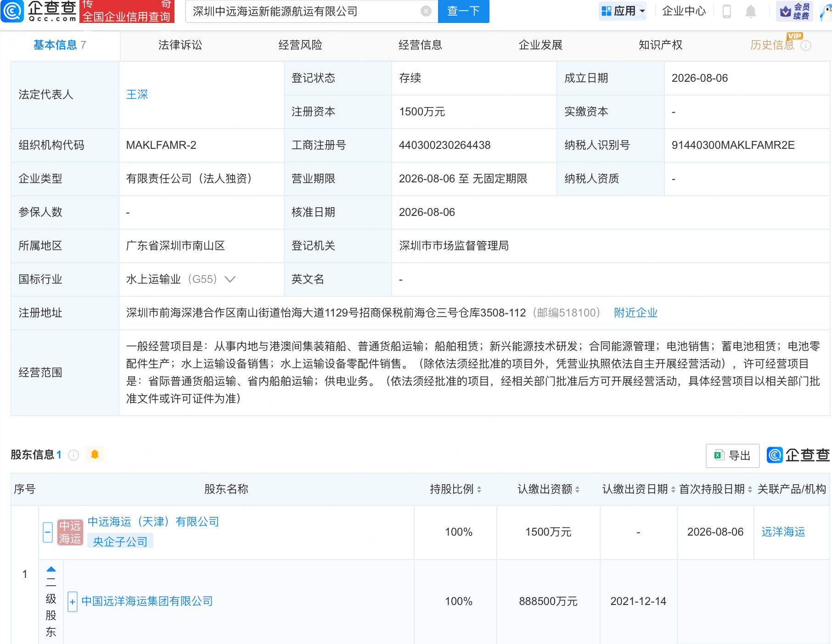Image resolution: width=832 pixels, height=644 pixels.
Task: Open legal representative 王深 profile
Action: click(137, 95)
